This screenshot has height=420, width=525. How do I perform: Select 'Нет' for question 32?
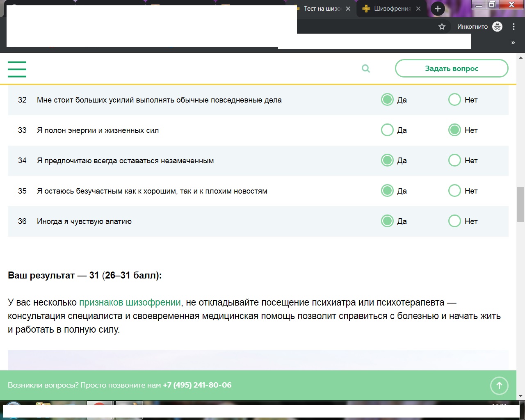454,100
